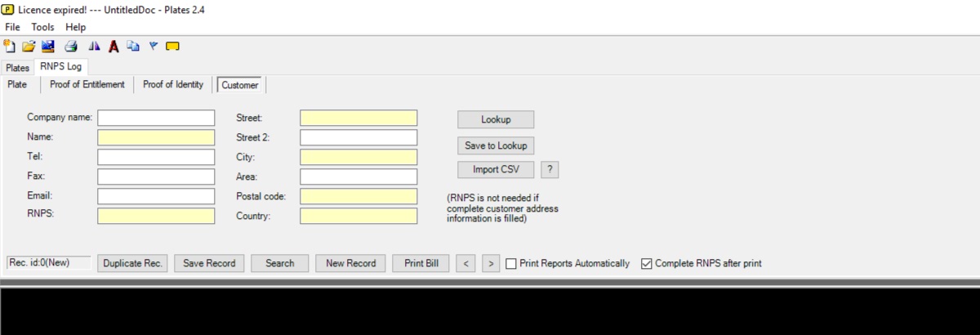The height and width of the screenshot is (335, 980).
Task: Enable Print Reports Automatically checkbox
Action: (511, 263)
